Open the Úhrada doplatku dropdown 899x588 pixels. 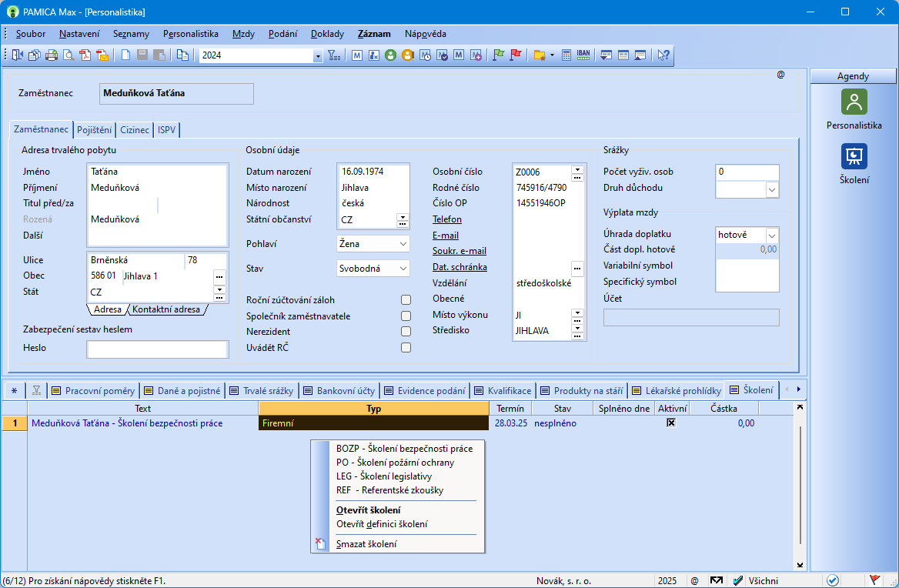point(772,235)
